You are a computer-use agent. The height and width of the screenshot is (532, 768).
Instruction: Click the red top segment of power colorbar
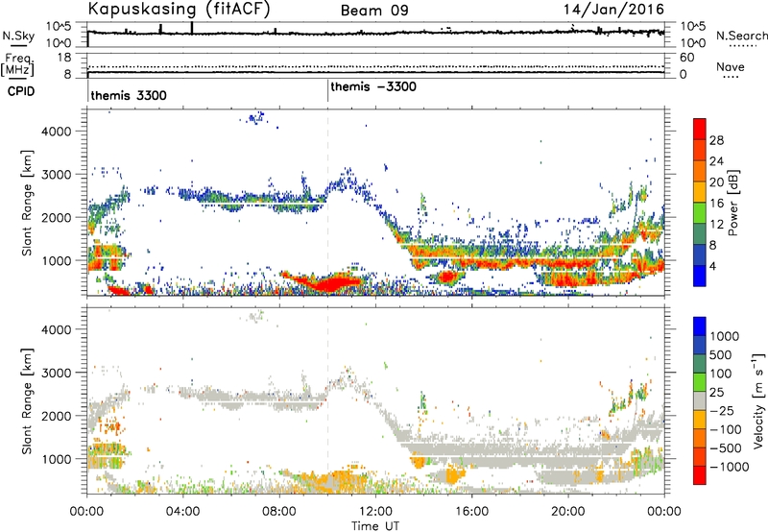(x=700, y=129)
